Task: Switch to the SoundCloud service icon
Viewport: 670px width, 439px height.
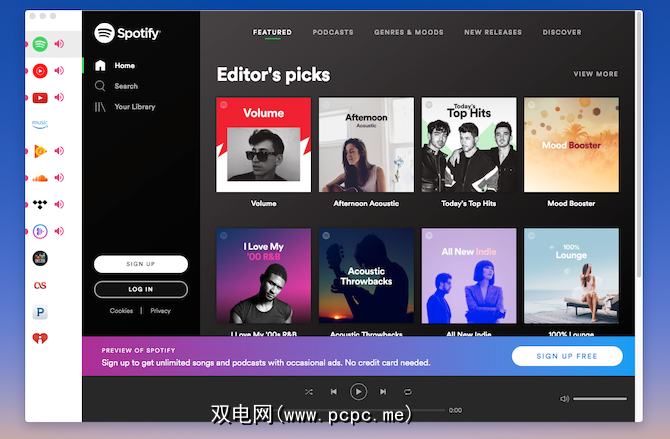Action: pos(40,178)
